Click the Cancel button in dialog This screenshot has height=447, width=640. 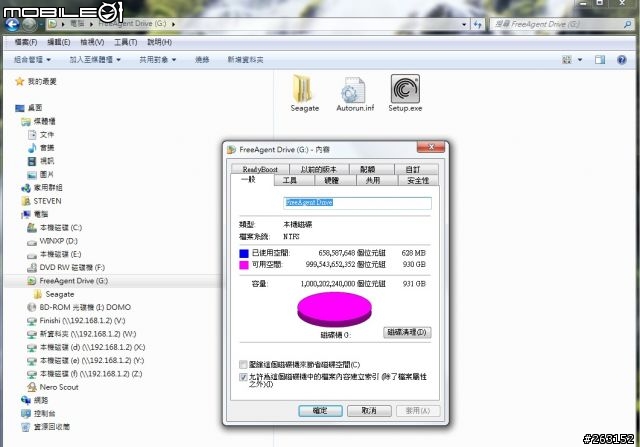369,411
